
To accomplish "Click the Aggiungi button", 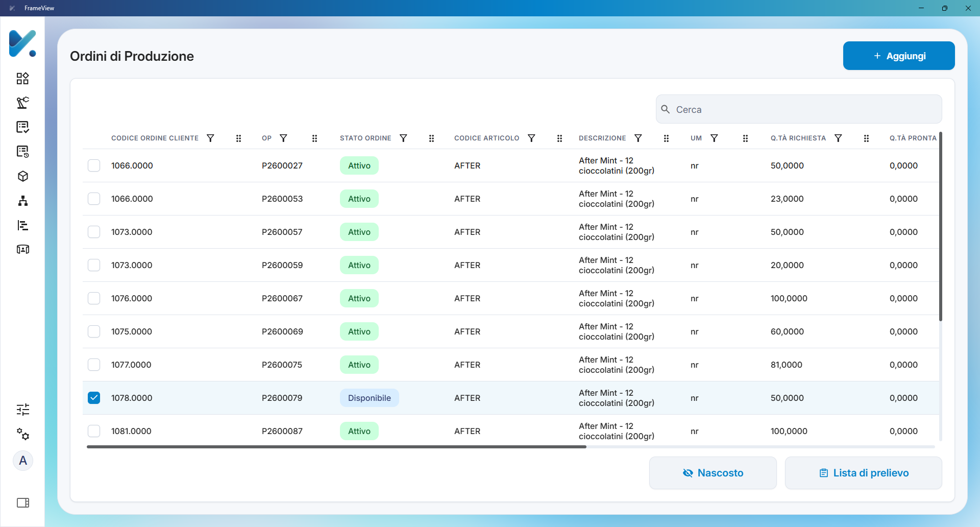I will tap(899, 56).
